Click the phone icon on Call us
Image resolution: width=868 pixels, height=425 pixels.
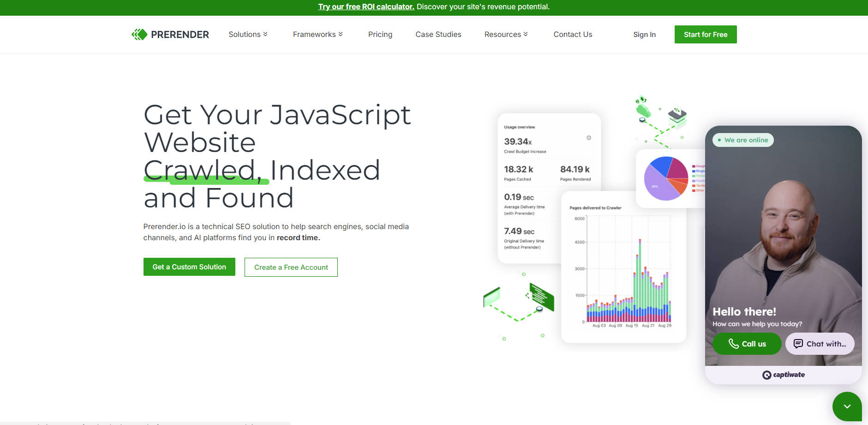click(x=733, y=343)
